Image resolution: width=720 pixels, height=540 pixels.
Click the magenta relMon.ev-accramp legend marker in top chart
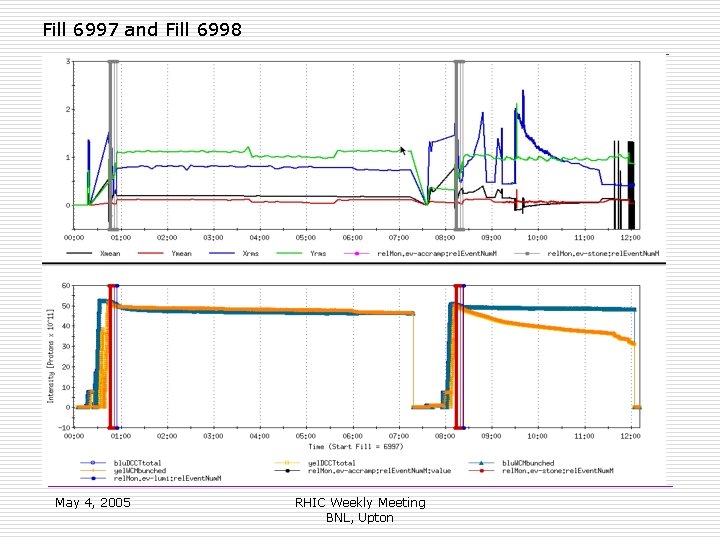[x=357, y=253]
